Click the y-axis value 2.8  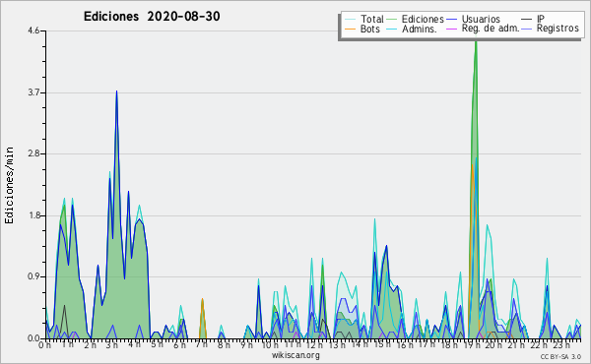pyautogui.click(x=33, y=153)
